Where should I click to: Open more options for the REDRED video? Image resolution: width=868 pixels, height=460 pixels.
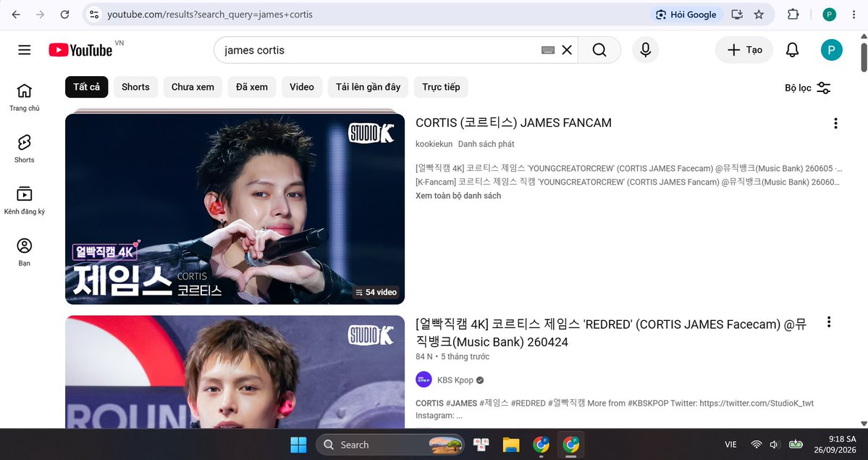[x=829, y=322]
